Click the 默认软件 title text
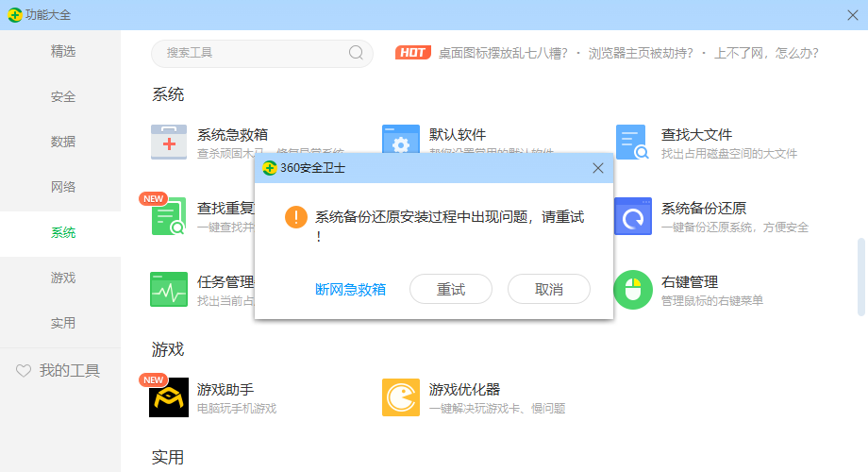 coord(458,135)
